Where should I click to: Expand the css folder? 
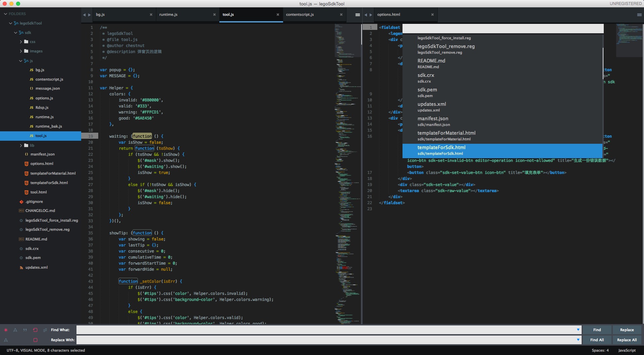pos(21,42)
